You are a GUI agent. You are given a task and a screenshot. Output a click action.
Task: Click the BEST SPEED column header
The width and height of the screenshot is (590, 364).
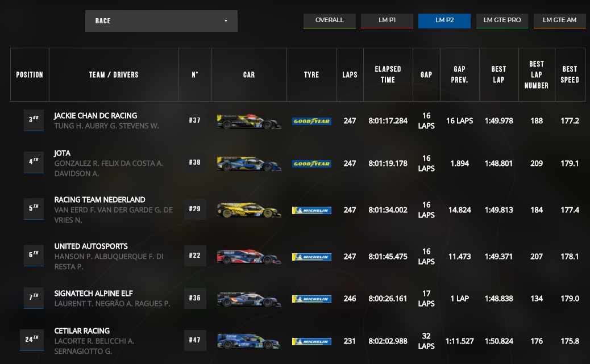(570, 75)
